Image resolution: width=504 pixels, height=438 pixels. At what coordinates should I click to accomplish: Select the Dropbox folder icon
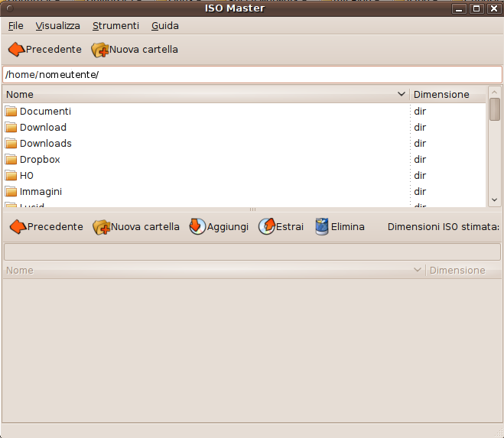(11, 160)
